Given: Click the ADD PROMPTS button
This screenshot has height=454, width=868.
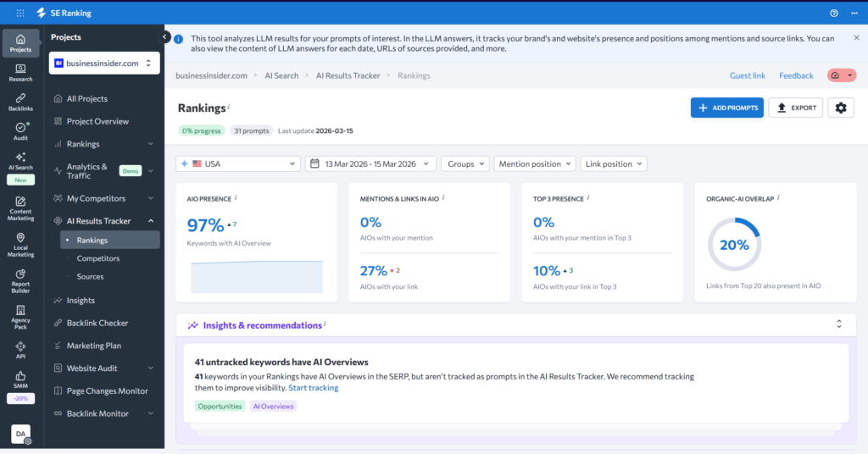Looking at the screenshot, I should click(x=726, y=108).
